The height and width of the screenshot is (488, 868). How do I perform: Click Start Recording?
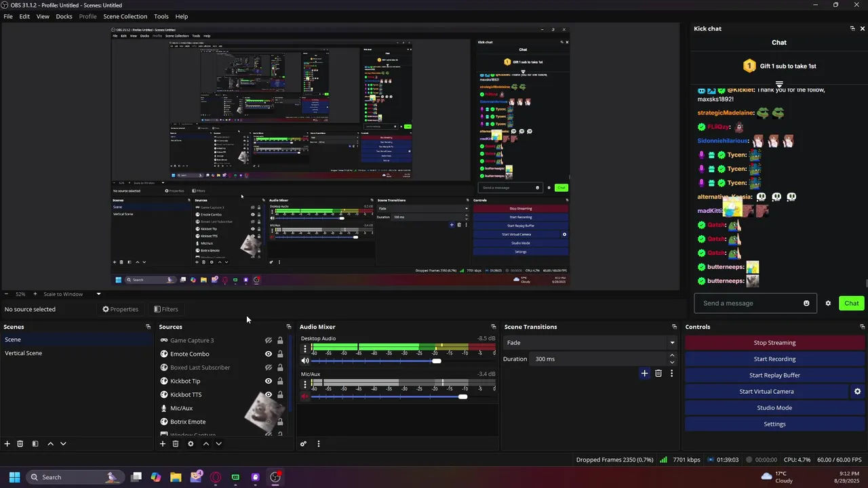[x=774, y=359]
